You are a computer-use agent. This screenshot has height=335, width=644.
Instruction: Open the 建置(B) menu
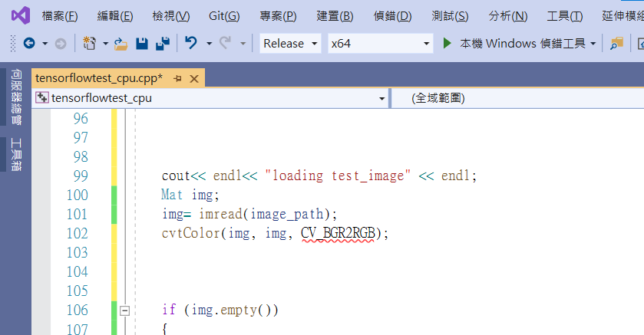click(335, 16)
